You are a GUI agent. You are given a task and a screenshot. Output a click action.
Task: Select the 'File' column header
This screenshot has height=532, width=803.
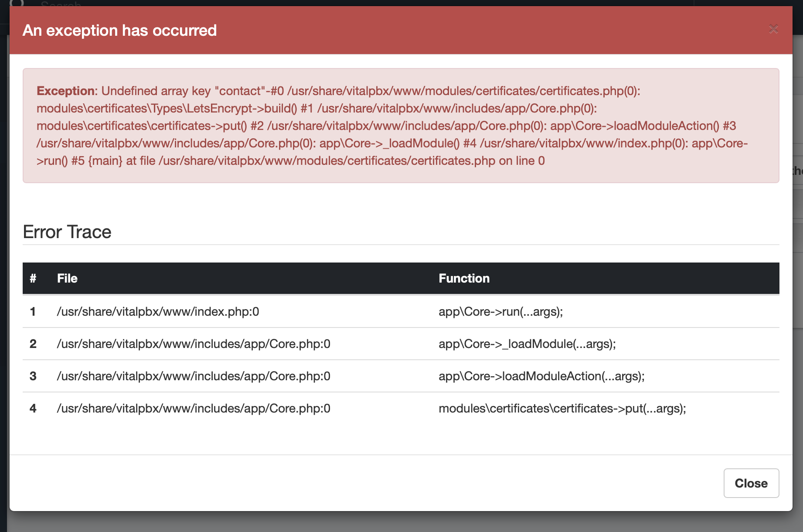[67, 279]
